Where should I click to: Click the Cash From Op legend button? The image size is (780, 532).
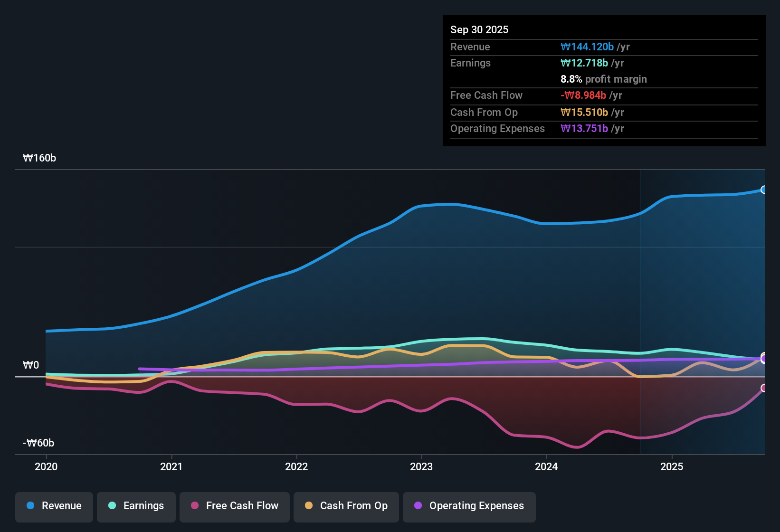[x=346, y=506]
